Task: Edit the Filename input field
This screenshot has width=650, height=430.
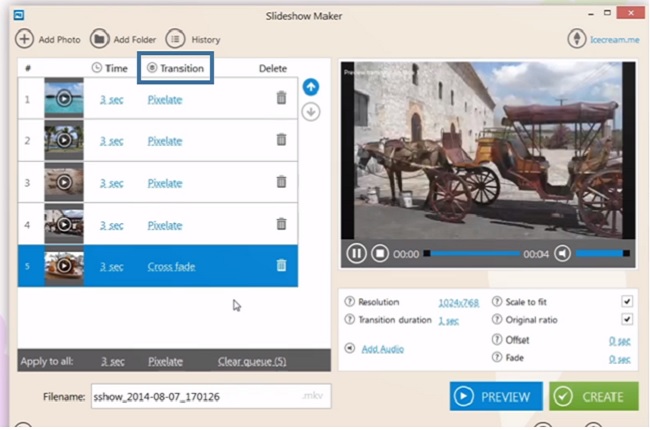Action: pyautogui.click(x=211, y=396)
